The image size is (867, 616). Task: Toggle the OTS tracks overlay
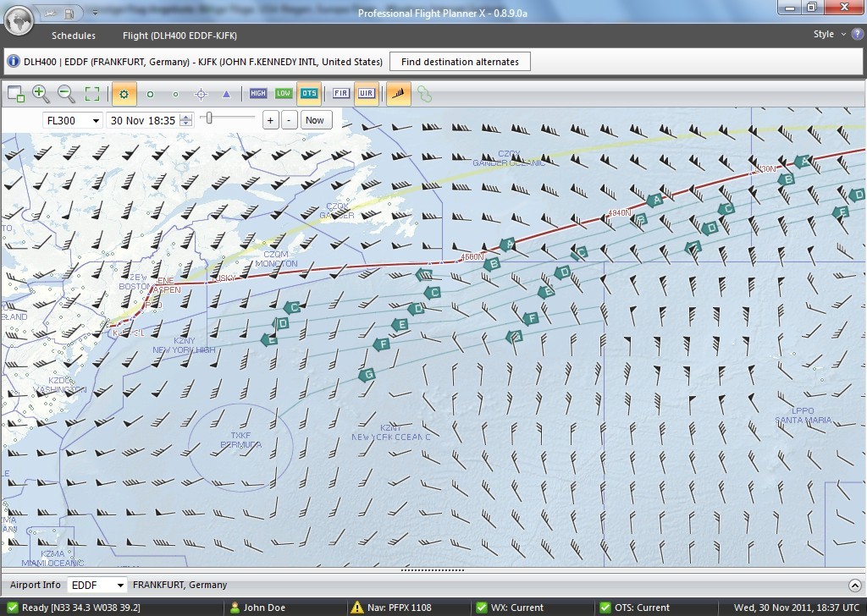309,93
